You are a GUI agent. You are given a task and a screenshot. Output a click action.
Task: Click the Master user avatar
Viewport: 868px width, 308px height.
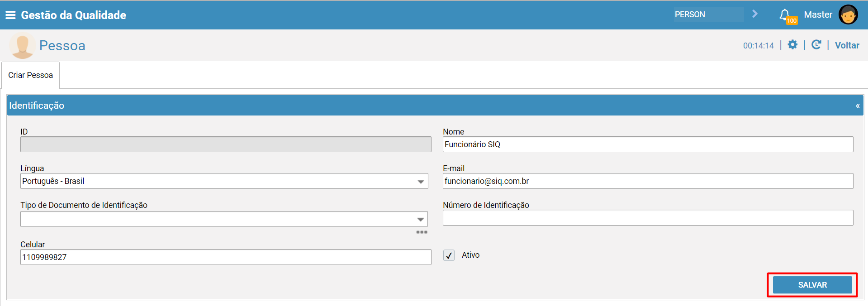pyautogui.click(x=848, y=14)
